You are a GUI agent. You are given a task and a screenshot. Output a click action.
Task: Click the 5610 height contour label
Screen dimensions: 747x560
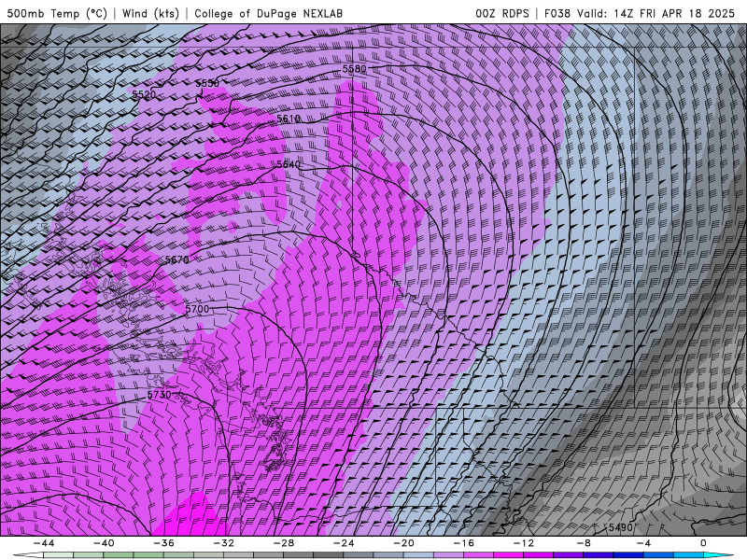(289, 119)
